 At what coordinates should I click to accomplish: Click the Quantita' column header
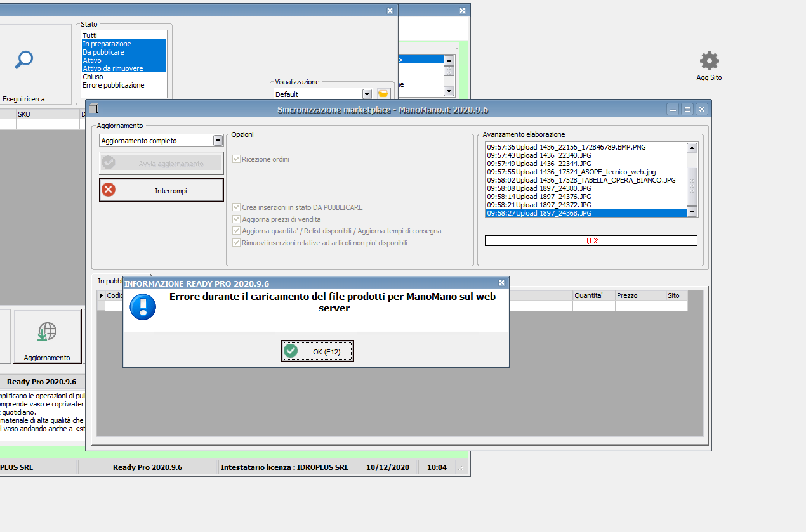(593, 295)
